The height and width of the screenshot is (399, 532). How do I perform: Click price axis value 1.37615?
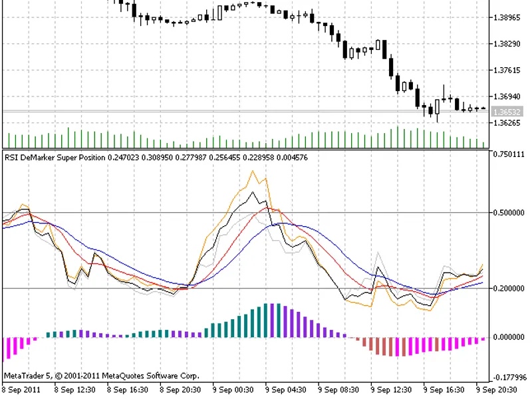(507, 70)
